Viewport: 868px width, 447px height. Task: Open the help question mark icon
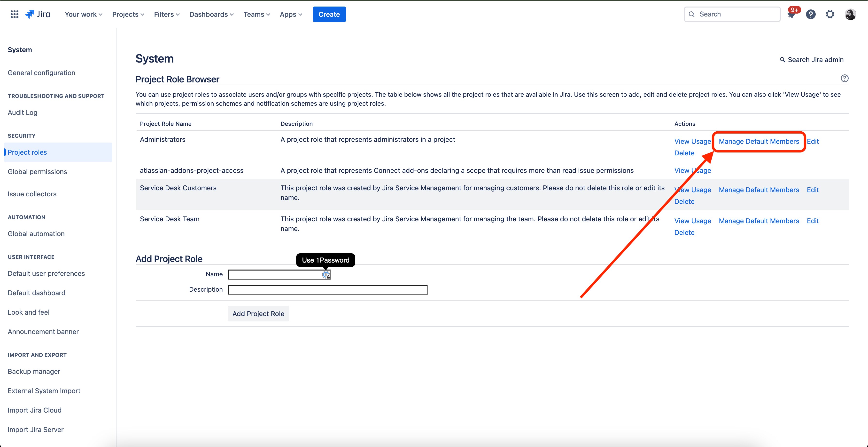[x=811, y=15]
